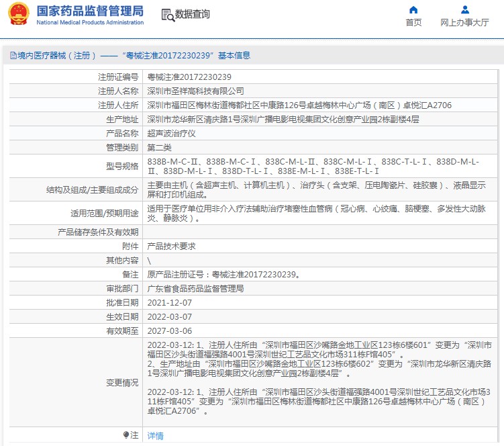Click production address 深圳市龙华新区清庆路1号
This screenshot has height=446, width=504.
(283, 120)
